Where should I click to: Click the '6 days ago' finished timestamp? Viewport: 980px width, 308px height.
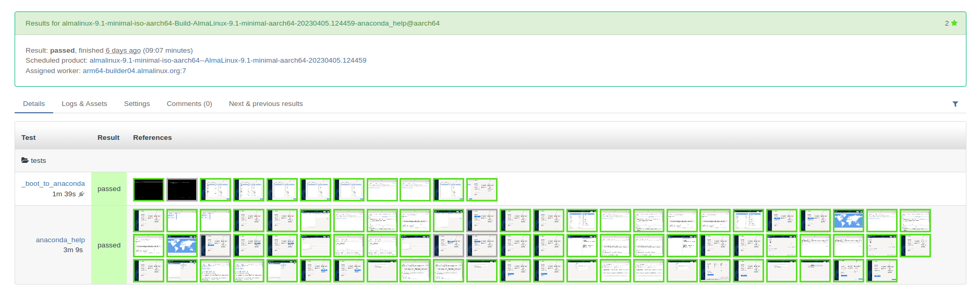(x=123, y=51)
